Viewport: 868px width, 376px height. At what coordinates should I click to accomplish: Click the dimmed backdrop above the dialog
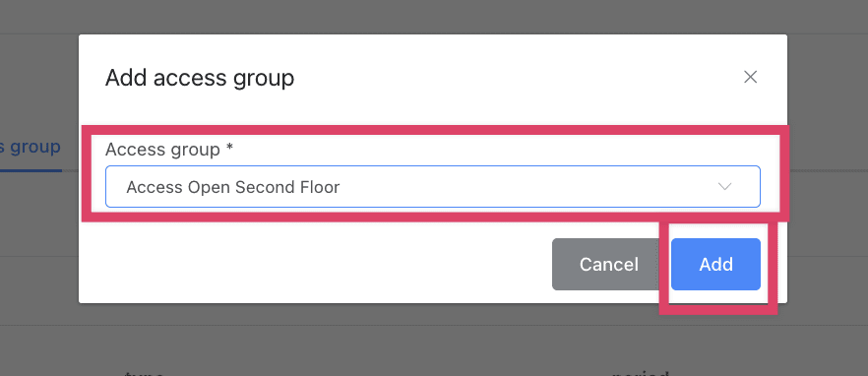[434, 17]
